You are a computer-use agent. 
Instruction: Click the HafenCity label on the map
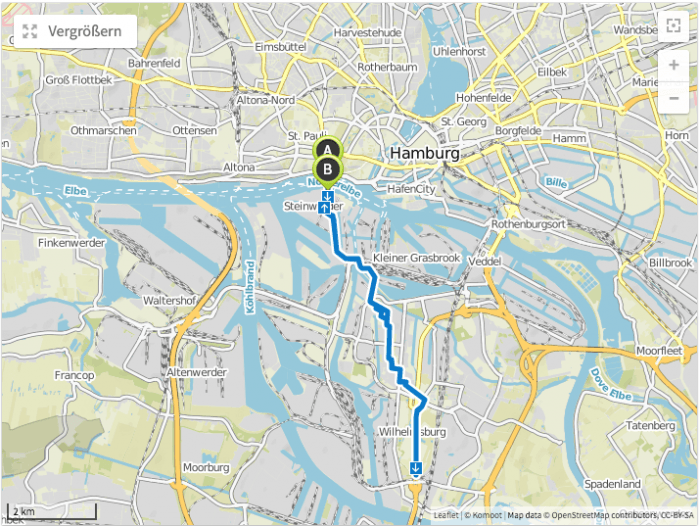pyautogui.click(x=411, y=189)
